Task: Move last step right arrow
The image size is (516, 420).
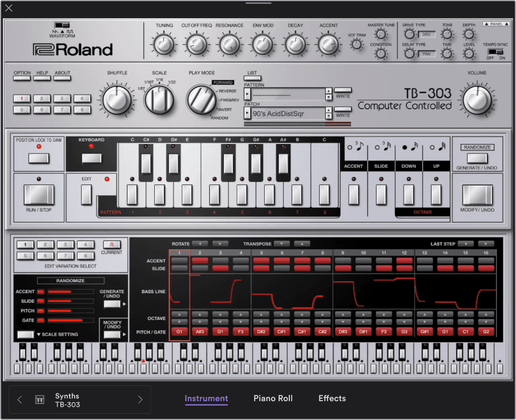Action: (x=486, y=244)
